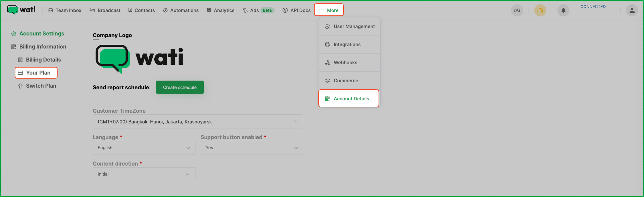The width and height of the screenshot is (644, 197).
Task: Open notifications bell icon
Action: (x=563, y=10)
